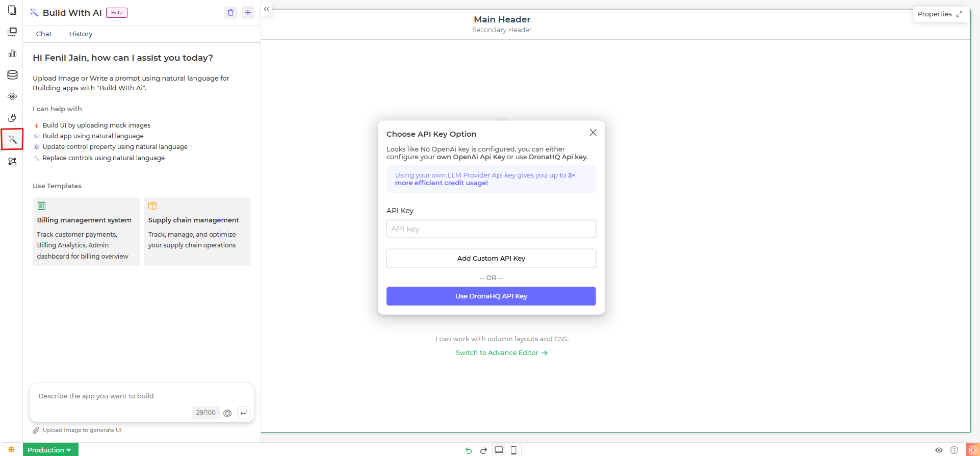
Task: Open the users and settings sidebar icon
Action: click(x=12, y=161)
